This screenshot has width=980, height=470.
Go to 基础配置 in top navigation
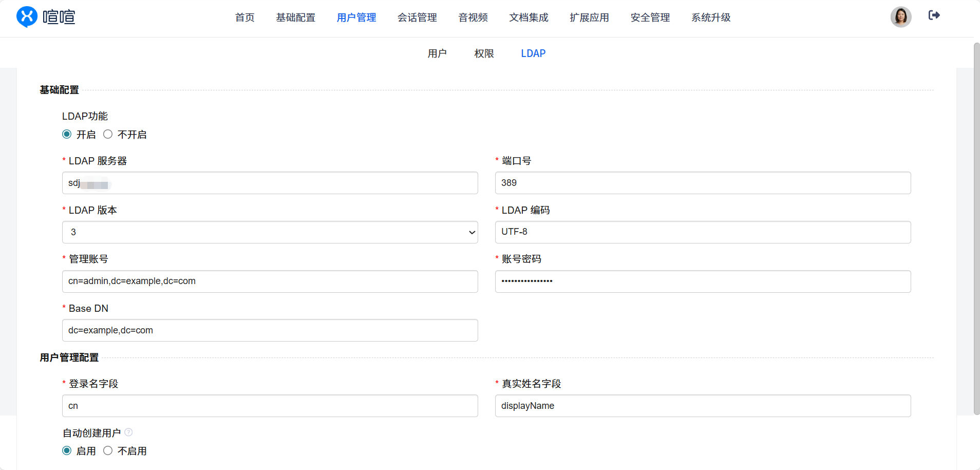click(x=295, y=17)
